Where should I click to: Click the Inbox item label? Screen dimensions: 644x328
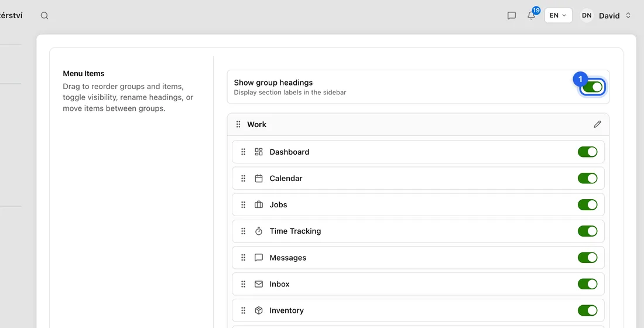[279, 284]
